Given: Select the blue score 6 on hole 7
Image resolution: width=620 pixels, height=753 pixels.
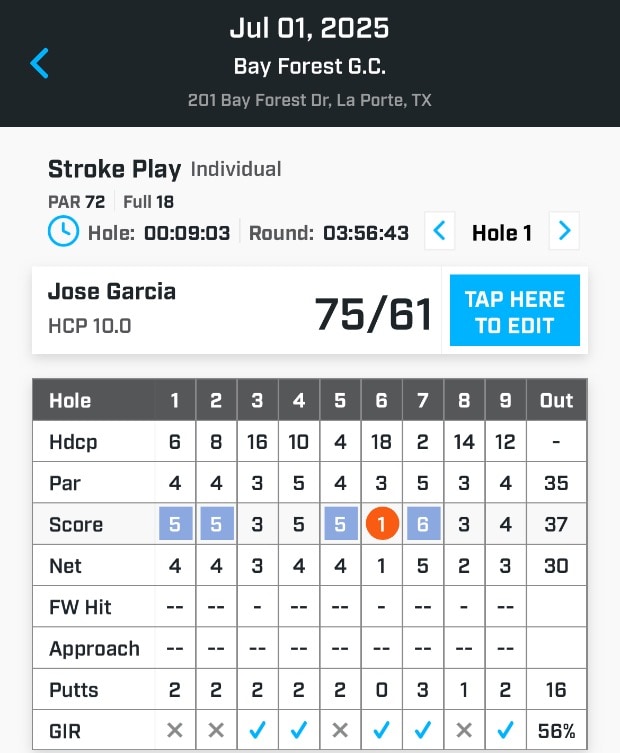Looking at the screenshot, I should [x=422, y=524].
